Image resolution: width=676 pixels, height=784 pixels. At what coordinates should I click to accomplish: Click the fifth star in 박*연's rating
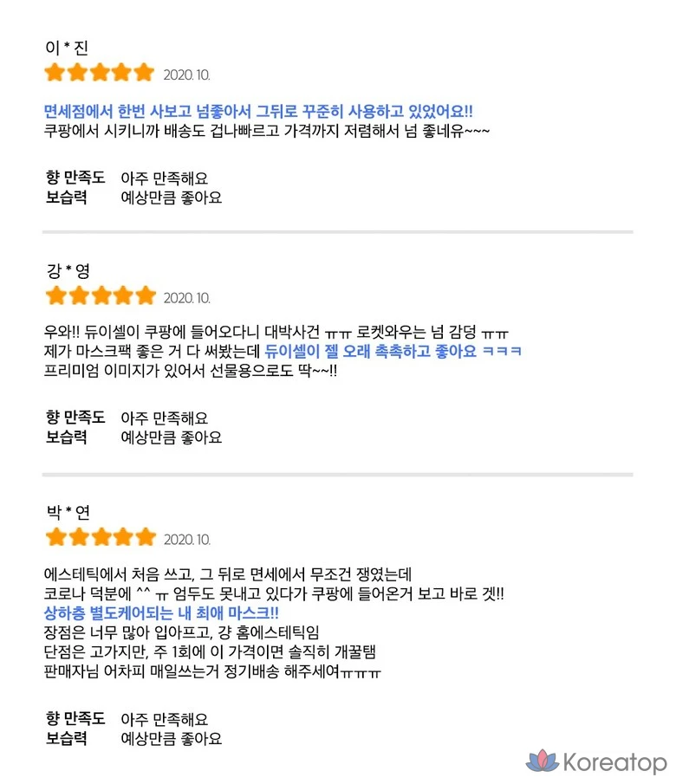tap(145, 538)
